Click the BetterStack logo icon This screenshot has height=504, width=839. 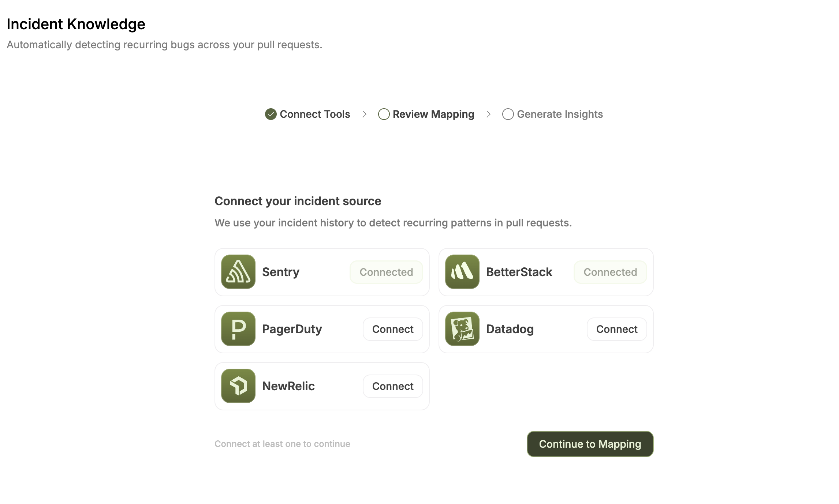tap(462, 272)
